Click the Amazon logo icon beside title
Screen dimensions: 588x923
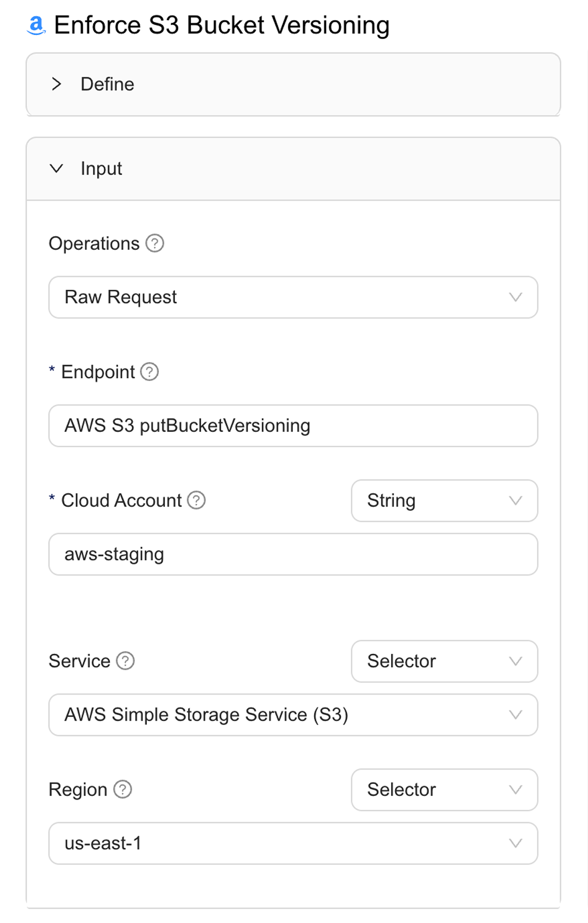(36, 25)
